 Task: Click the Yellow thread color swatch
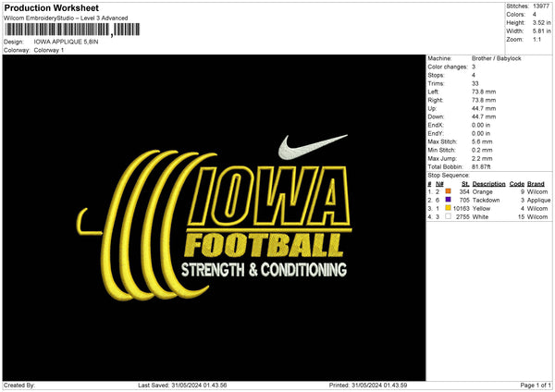click(448, 208)
